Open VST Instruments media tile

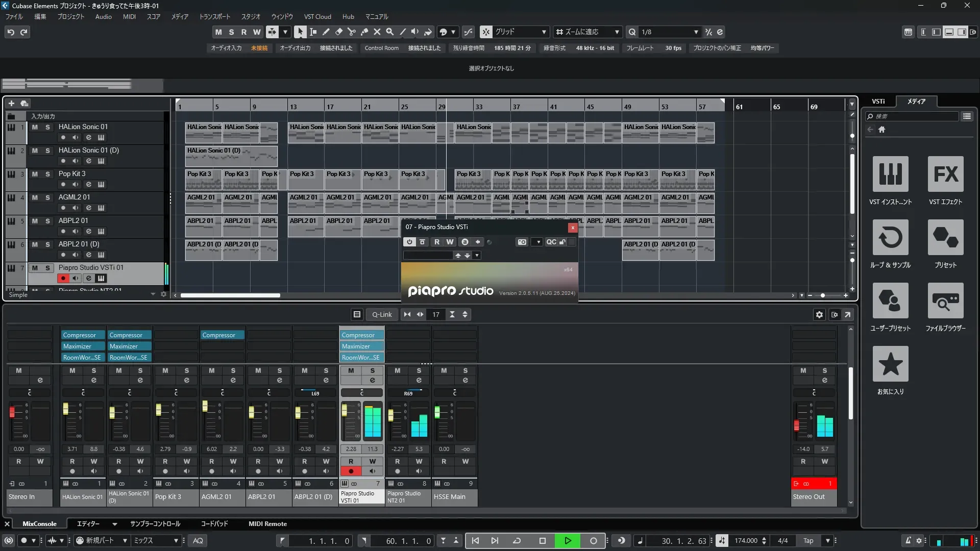coord(890,174)
